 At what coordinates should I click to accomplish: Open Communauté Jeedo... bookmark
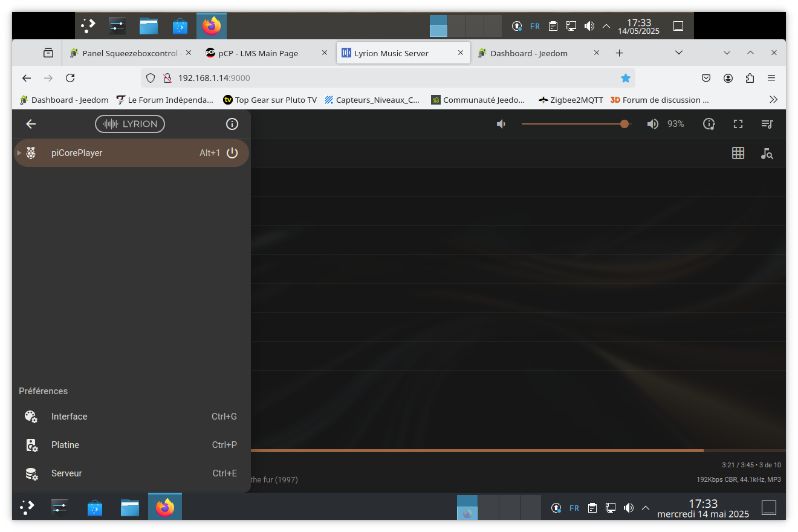[x=478, y=100]
